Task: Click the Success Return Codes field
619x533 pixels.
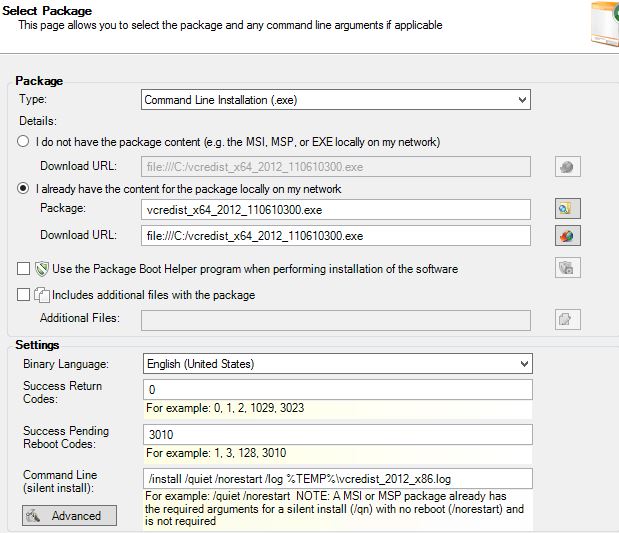Action: [338, 390]
